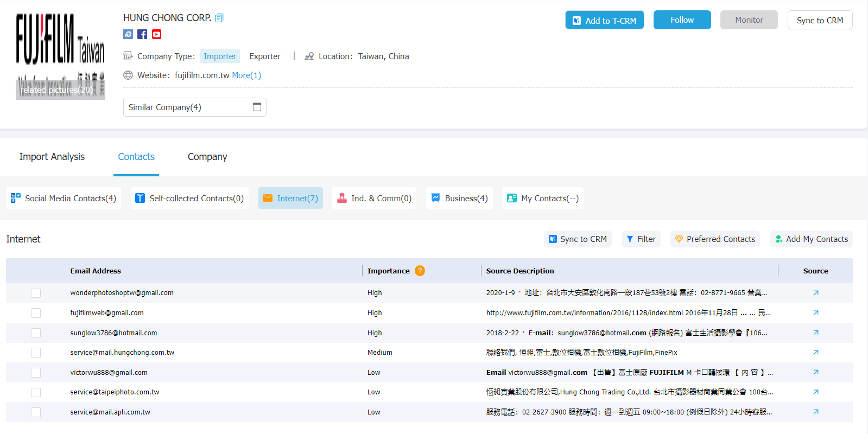Click email fujifilmweb@gmail.com
The height and width of the screenshot is (434, 868).
pos(107,313)
